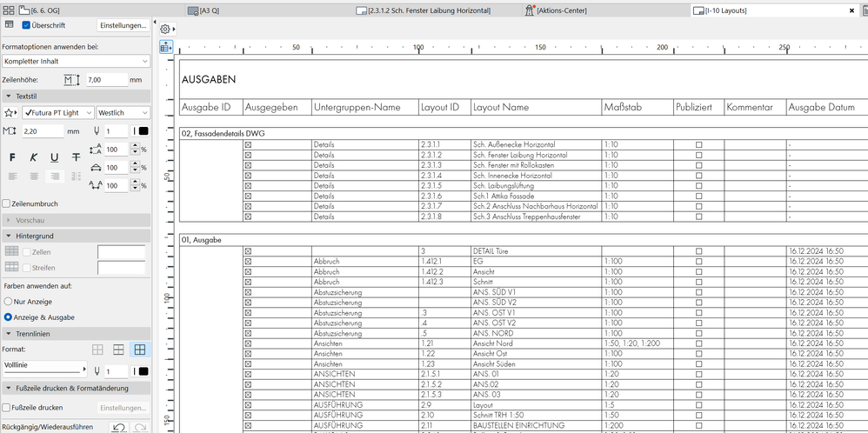Set text alignment to center

[34, 177]
